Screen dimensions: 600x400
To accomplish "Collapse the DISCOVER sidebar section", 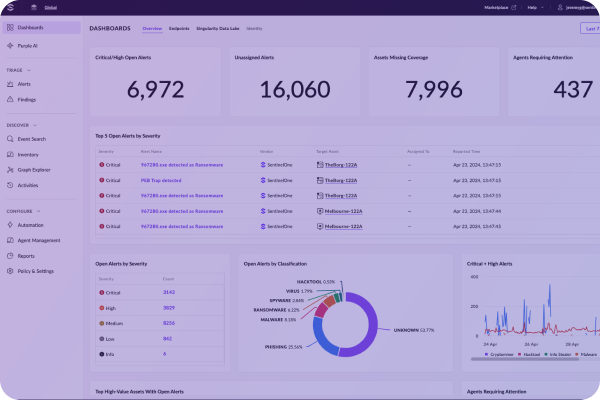I will point(34,125).
